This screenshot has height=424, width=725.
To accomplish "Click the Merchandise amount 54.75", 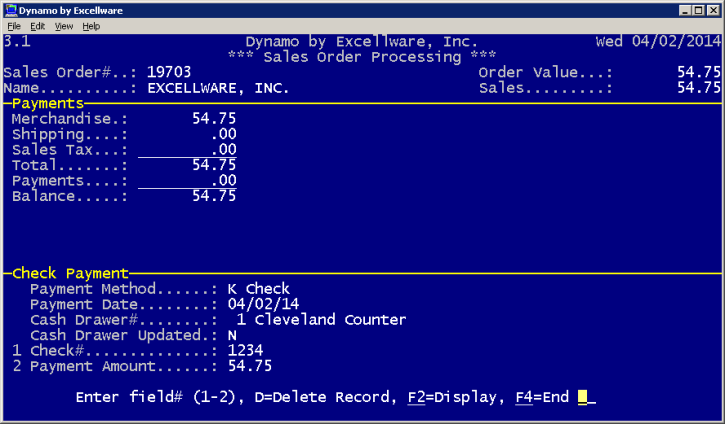I will tap(214, 119).
